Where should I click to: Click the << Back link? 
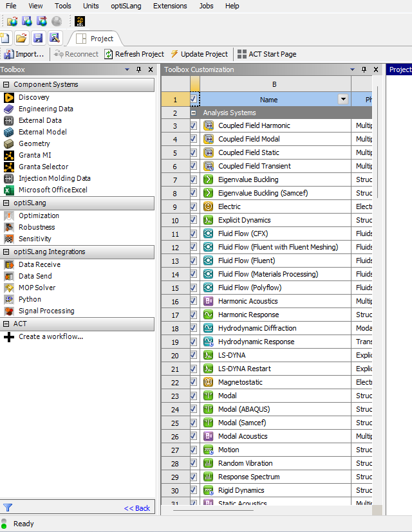point(137,508)
